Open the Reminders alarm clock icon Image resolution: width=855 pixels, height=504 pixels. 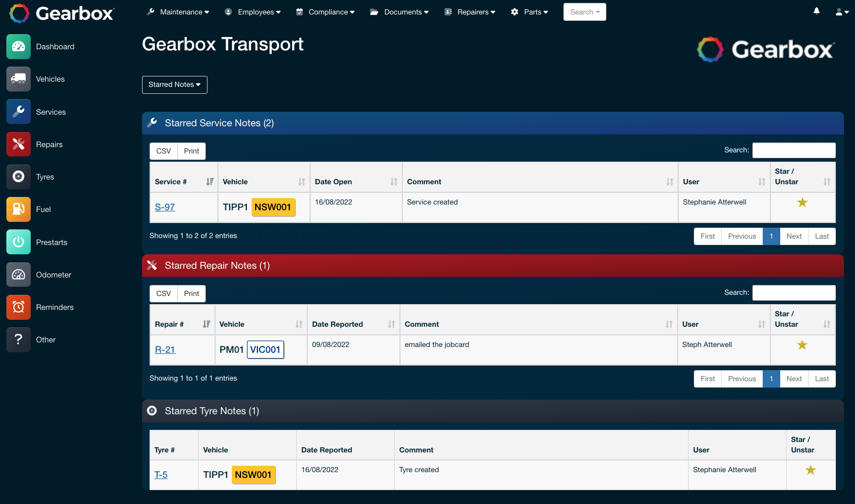(19, 307)
